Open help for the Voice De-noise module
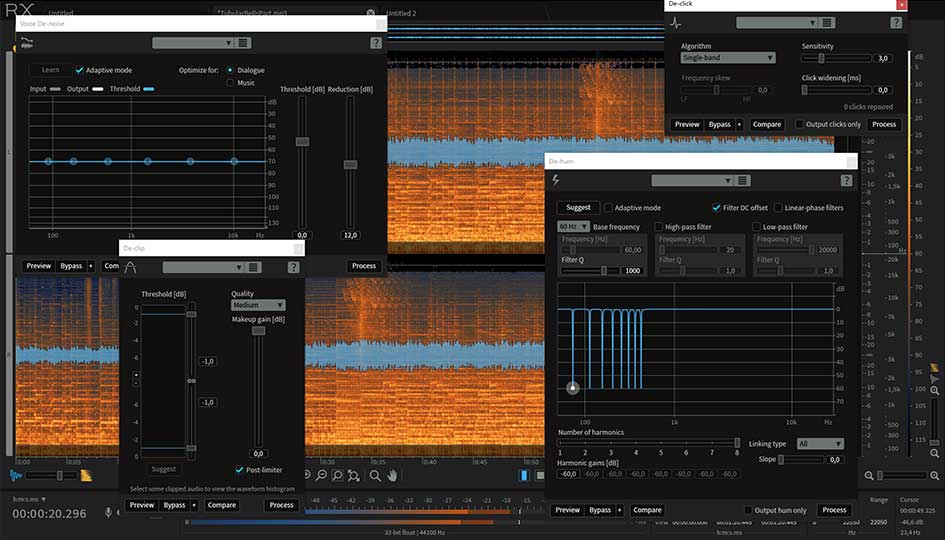 coord(376,43)
